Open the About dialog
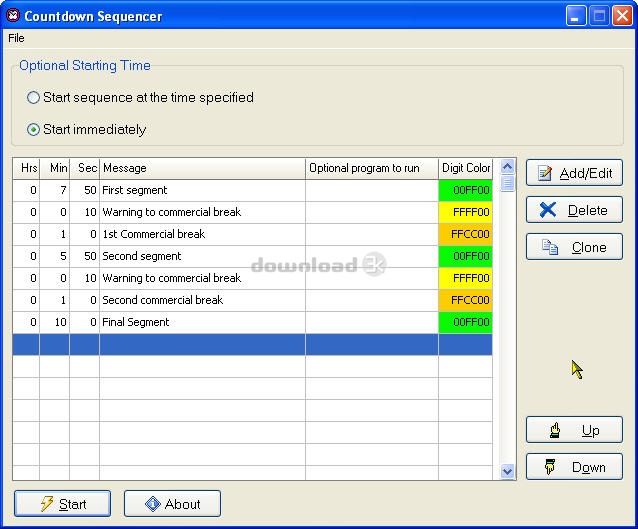The image size is (638, 529). click(x=172, y=504)
